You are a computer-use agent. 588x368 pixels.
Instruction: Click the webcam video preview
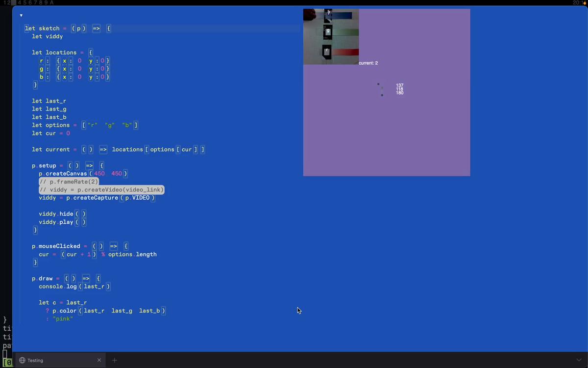(x=331, y=37)
